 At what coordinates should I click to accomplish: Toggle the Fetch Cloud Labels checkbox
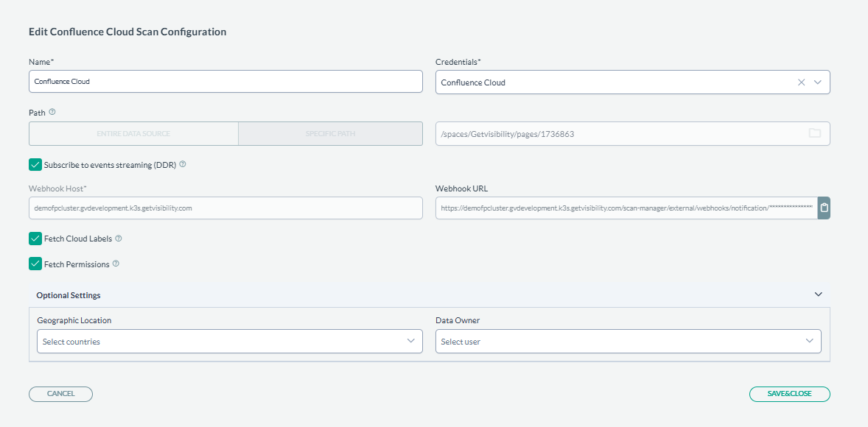[35, 239]
